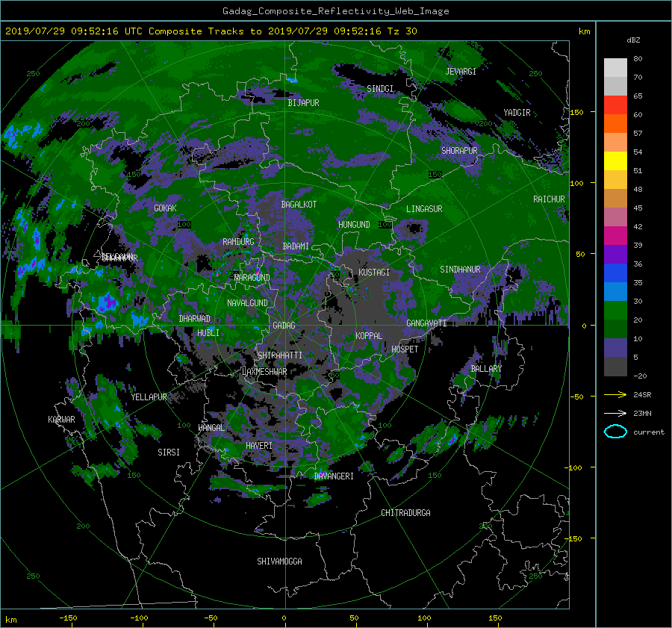
Task: Click the DAVANGERI city label
Action: (334, 476)
